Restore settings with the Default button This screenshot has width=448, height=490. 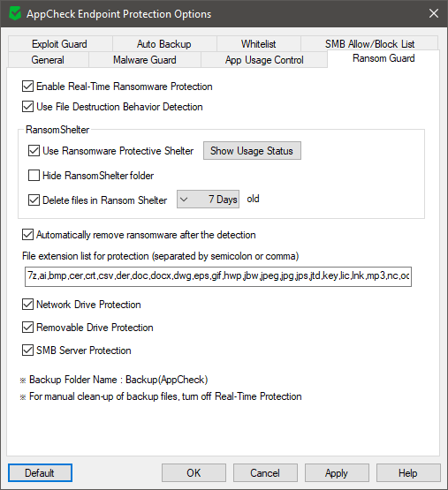(40, 473)
